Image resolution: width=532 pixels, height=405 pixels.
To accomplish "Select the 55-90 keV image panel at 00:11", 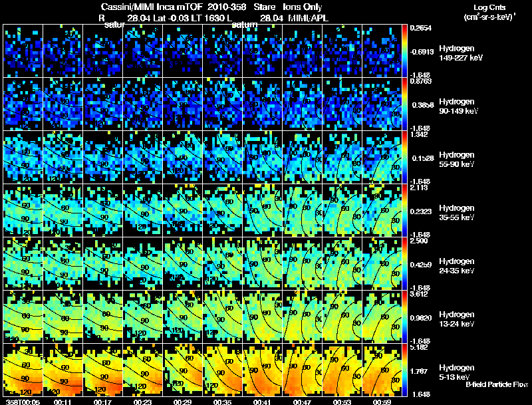I will coord(63,157).
